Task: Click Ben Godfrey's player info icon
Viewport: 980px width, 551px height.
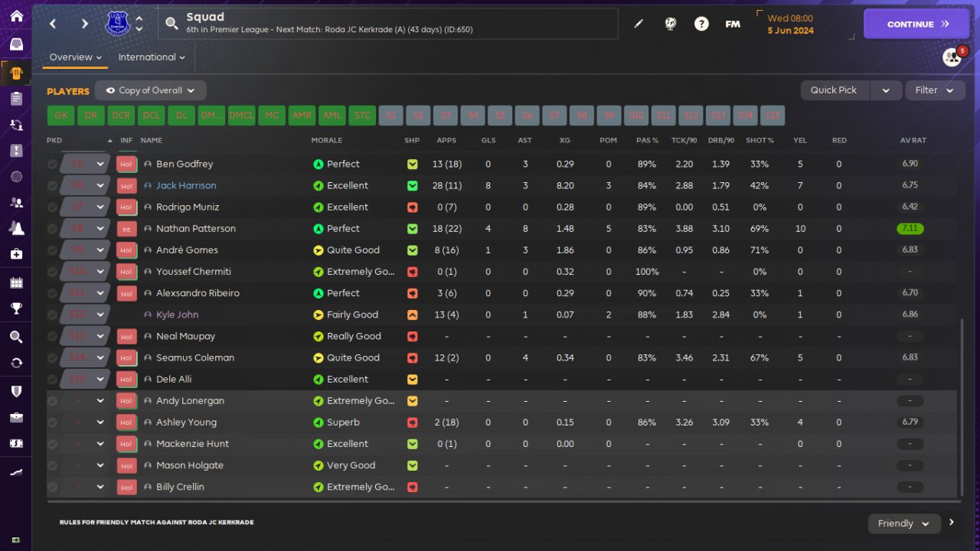Action: coord(148,164)
